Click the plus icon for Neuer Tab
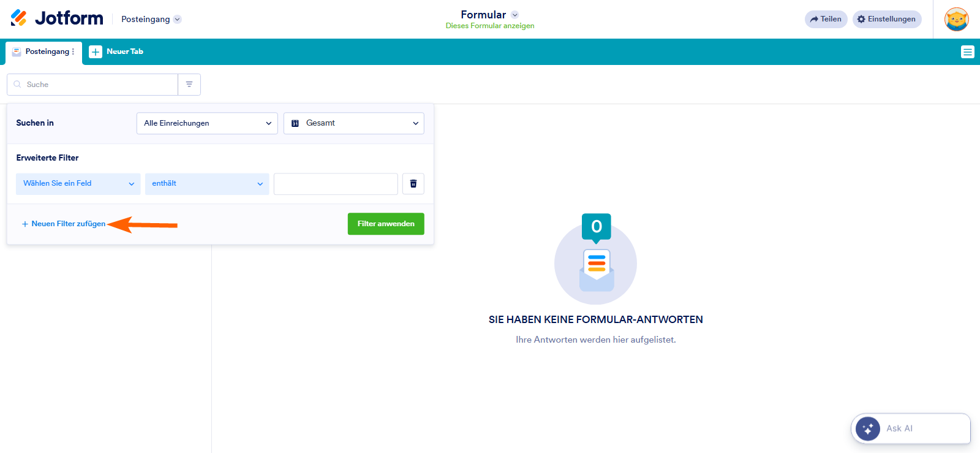This screenshot has height=453, width=980. (96, 52)
